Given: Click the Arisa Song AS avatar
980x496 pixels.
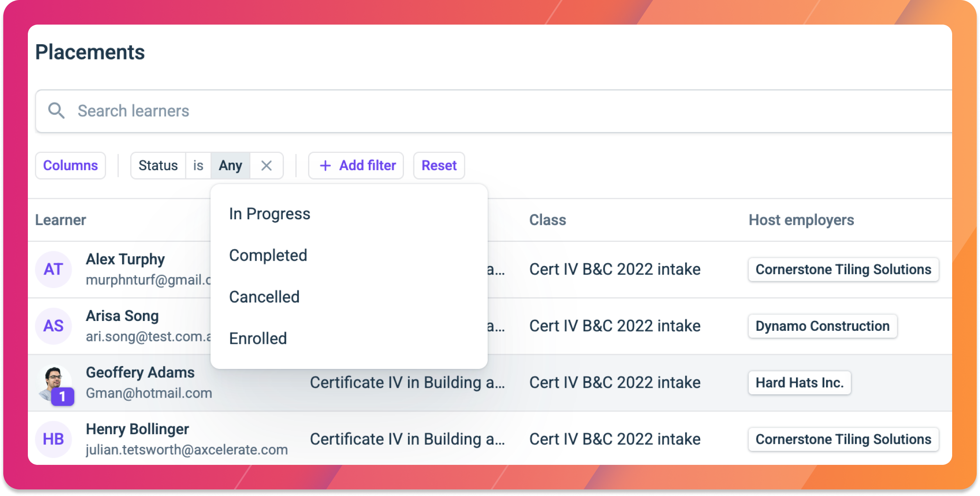Looking at the screenshot, I should coord(54,326).
